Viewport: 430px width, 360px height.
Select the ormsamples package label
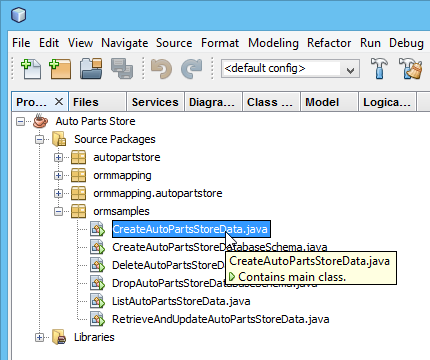(121, 211)
